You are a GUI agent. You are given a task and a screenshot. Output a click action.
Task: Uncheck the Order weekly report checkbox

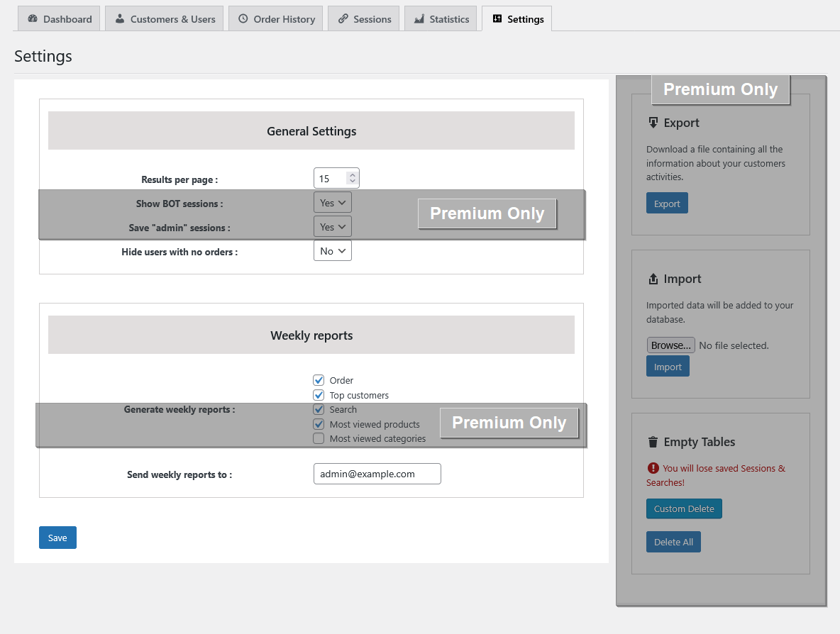[319, 380]
